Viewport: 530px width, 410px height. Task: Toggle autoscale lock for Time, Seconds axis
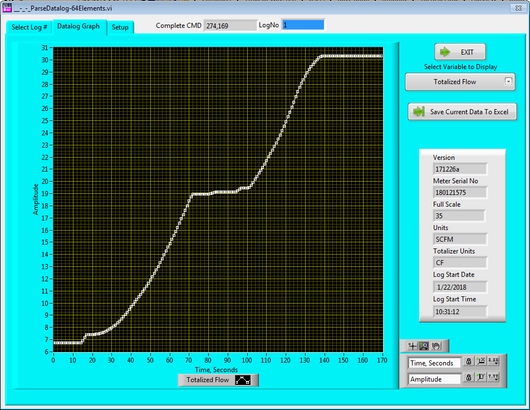[468, 362]
